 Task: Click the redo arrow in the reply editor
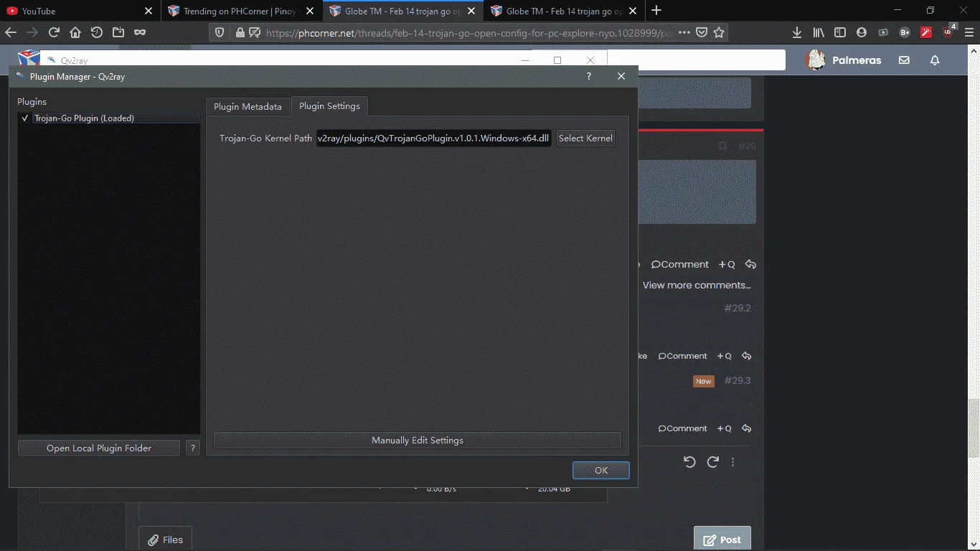(x=712, y=462)
